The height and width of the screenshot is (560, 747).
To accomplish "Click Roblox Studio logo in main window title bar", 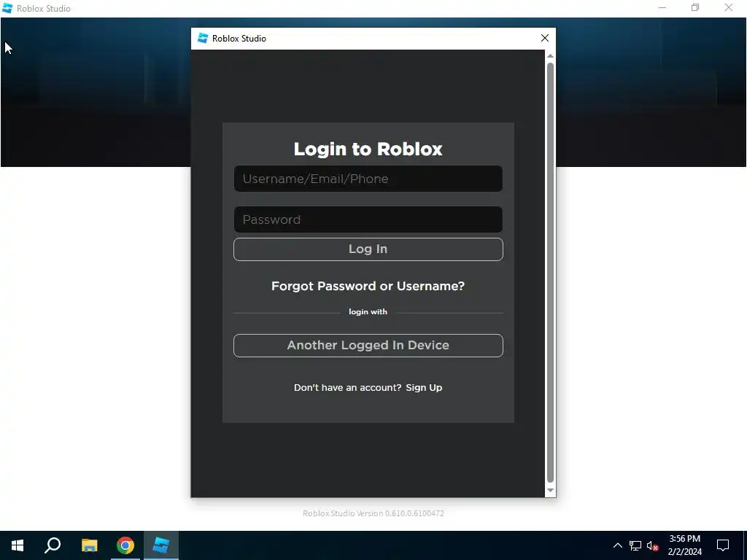I will (7, 8).
